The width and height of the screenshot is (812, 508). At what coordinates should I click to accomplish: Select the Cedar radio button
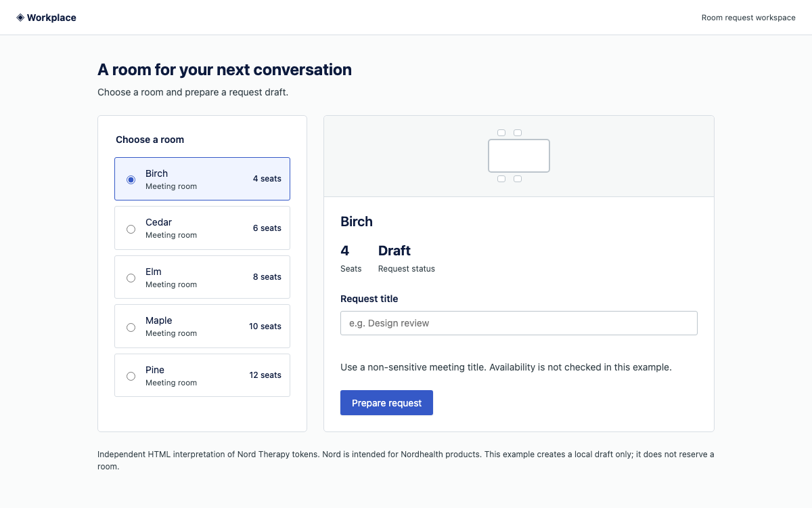131,229
